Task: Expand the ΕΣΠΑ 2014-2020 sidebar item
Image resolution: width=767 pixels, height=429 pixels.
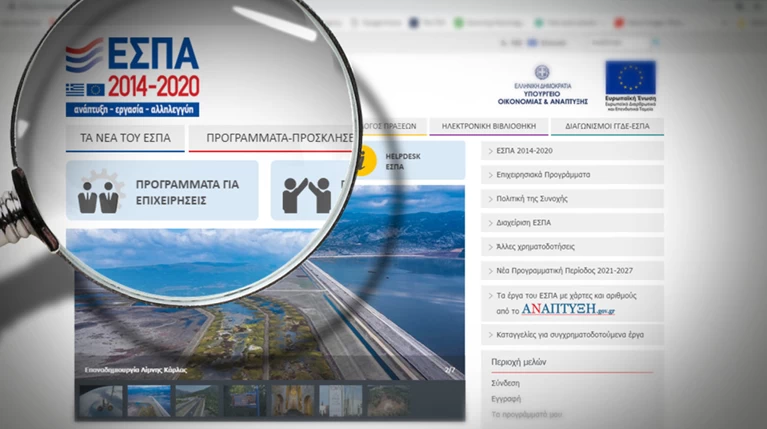Action: pos(572,151)
